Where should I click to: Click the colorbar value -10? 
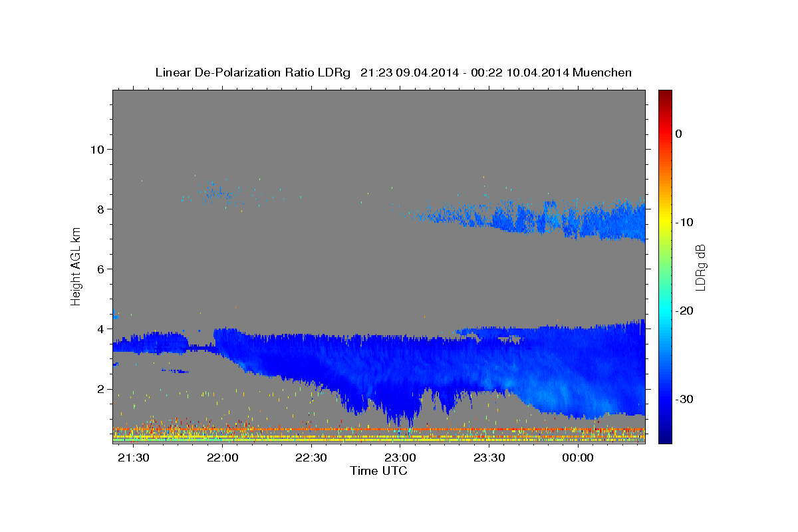pyautogui.click(x=684, y=222)
